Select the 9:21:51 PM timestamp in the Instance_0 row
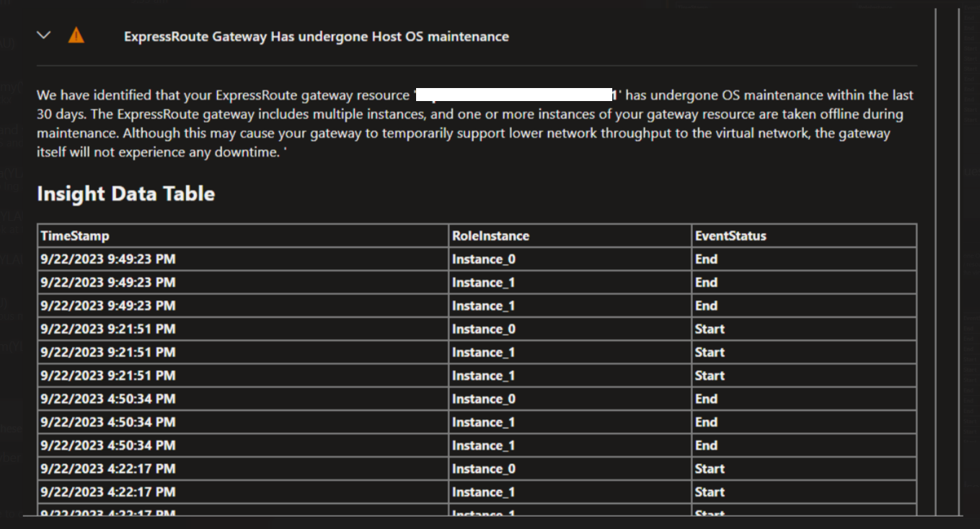 108,329
